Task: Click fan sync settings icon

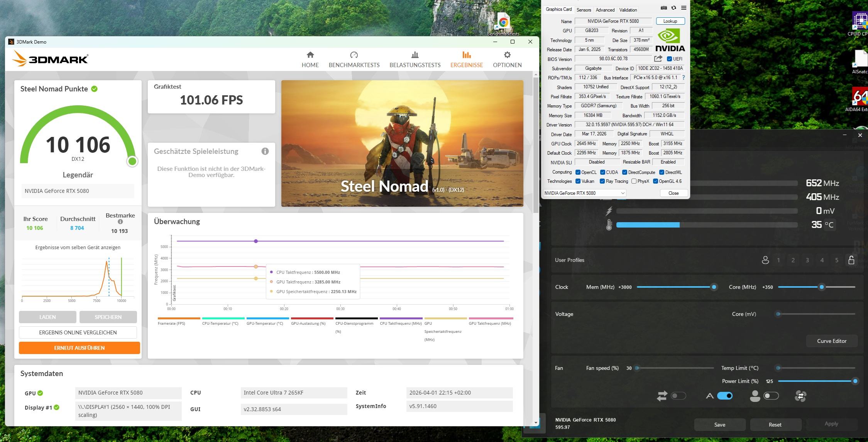Action: tap(800, 396)
